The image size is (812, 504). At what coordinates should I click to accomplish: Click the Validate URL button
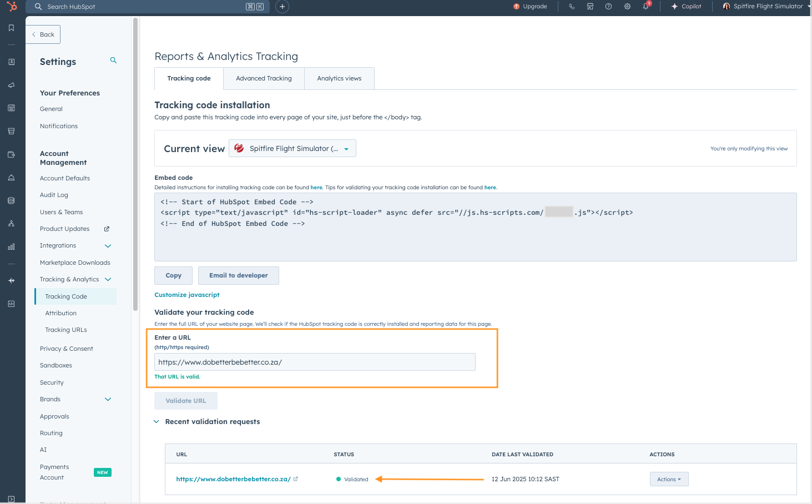(x=186, y=401)
